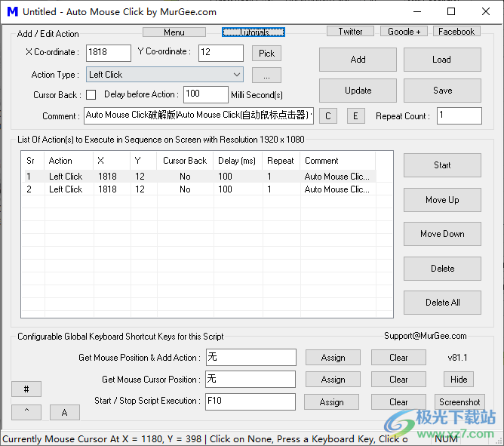The height and width of the screenshot is (446, 504).
Task: Click the Repeat Count field
Action: click(459, 115)
